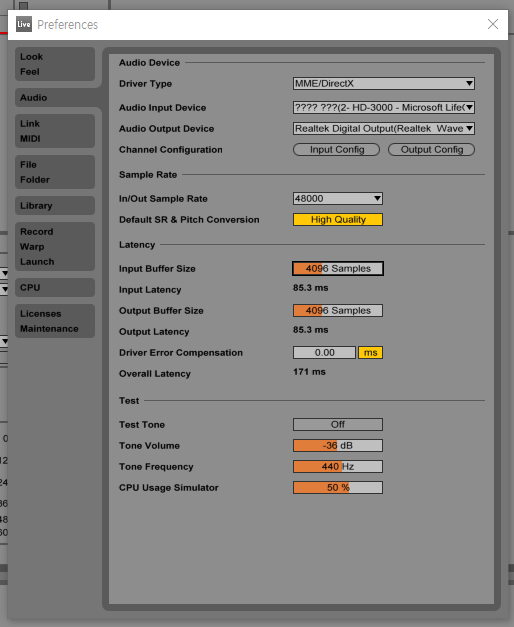Toggle the ms unit button
This screenshot has height=627, width=514.
(370, 352)
